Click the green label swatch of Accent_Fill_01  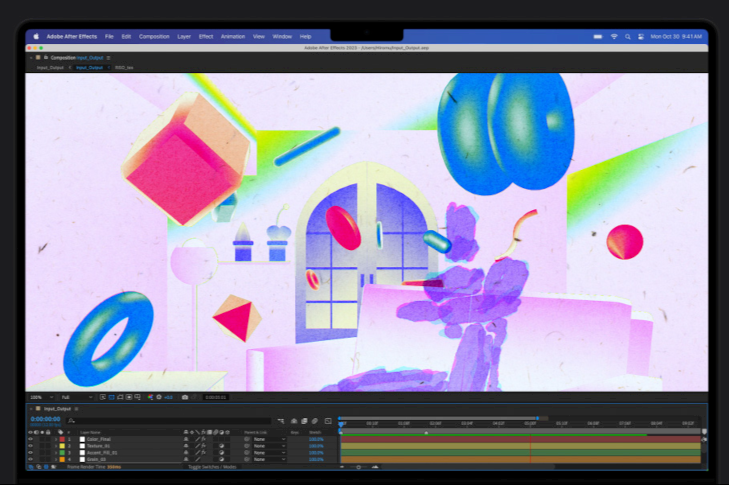click(62, 452)
